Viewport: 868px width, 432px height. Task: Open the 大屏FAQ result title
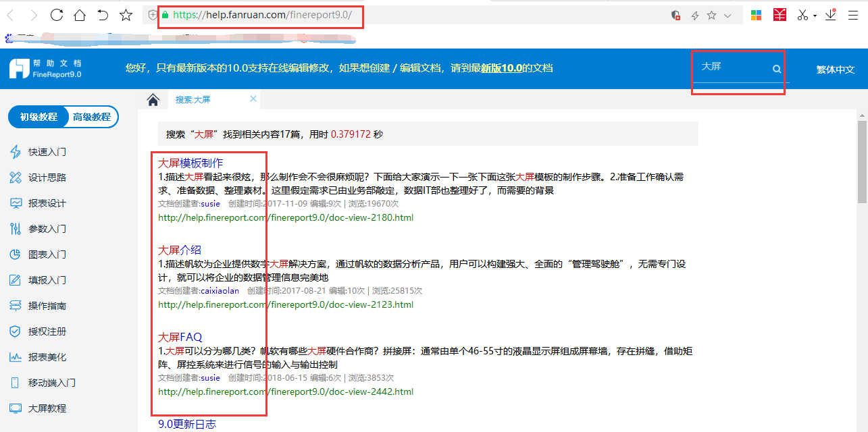tap(180, 337)
